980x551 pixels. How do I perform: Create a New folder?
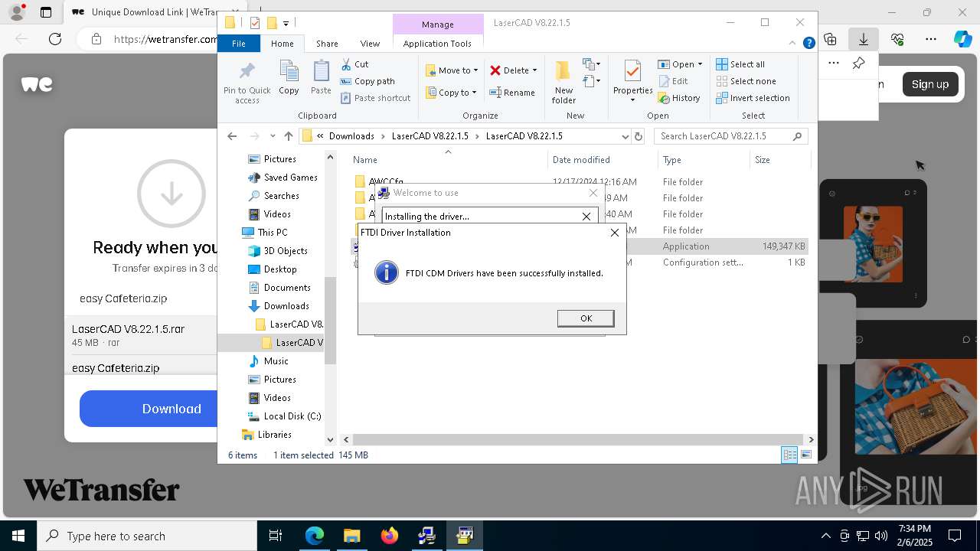[x=563, y=83]
